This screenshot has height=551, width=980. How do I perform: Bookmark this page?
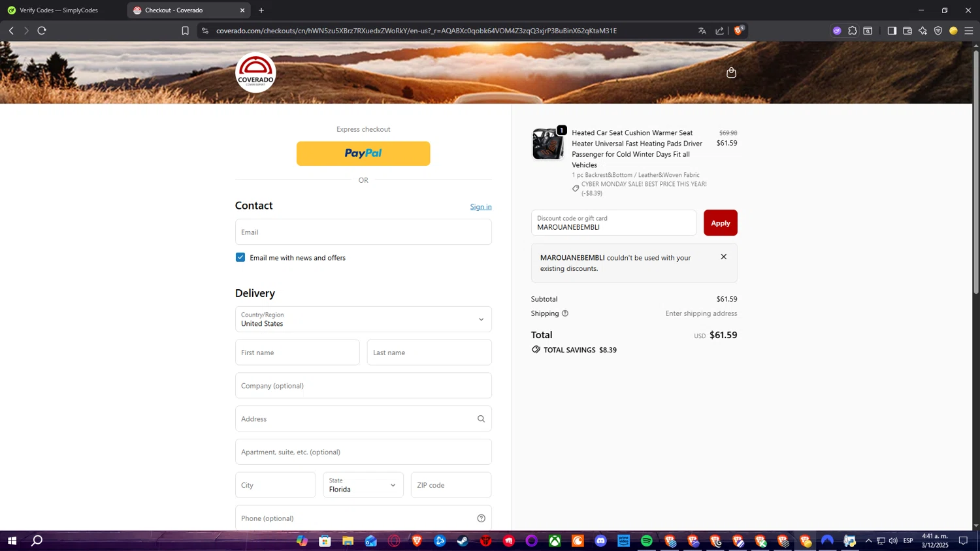[x=186, y=31]
